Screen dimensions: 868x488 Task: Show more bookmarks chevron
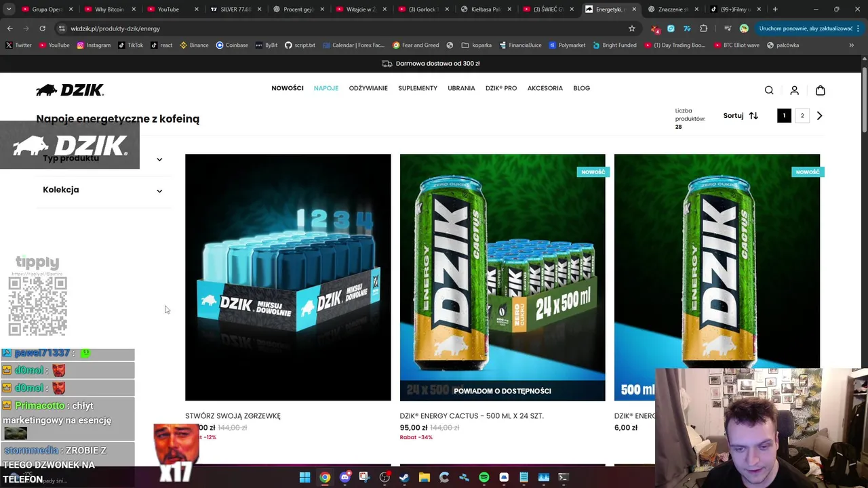point(852,45)
